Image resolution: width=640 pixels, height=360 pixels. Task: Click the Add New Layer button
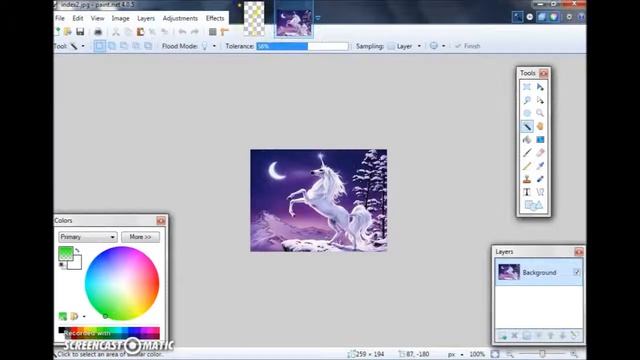[x=502, y=336]
